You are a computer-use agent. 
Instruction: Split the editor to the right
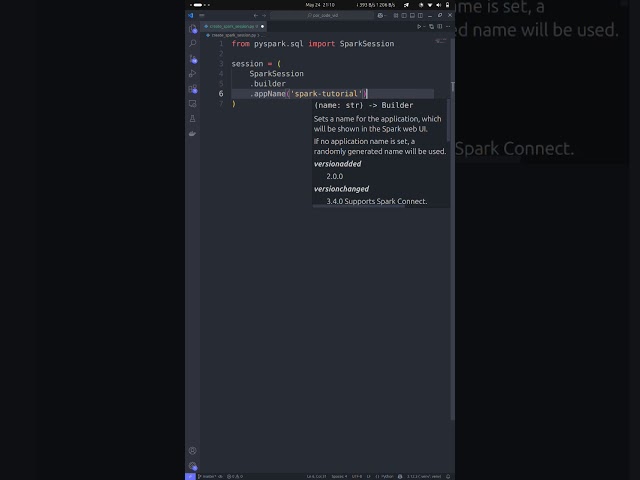pyautogui.click(x=440, y=27)
